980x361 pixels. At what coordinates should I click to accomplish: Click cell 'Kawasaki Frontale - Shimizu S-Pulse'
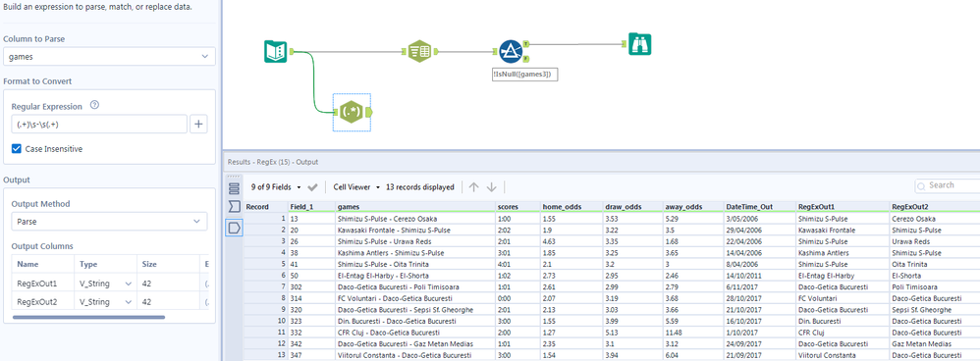[415, 230]
